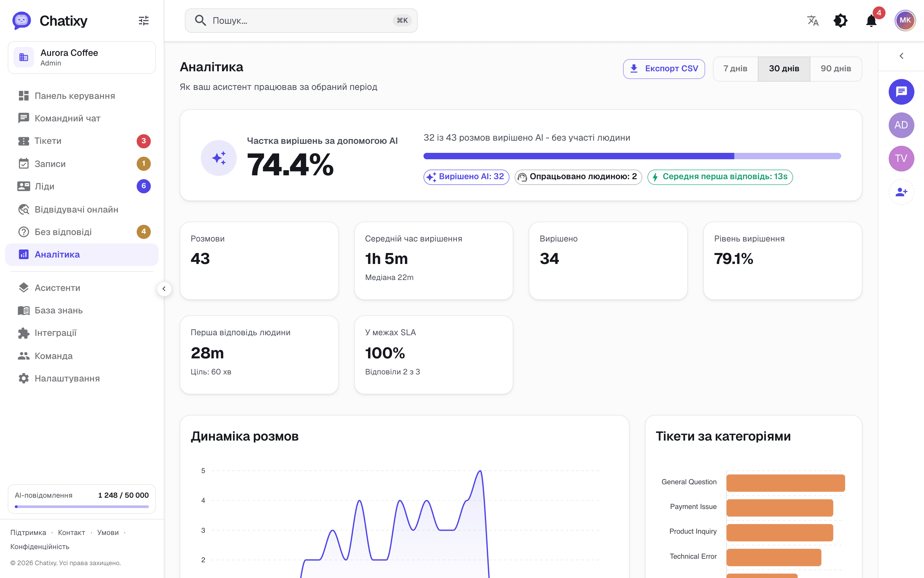The image size is (924, 578).
Task: Click the General Question category bar
Action: point(785,483)
